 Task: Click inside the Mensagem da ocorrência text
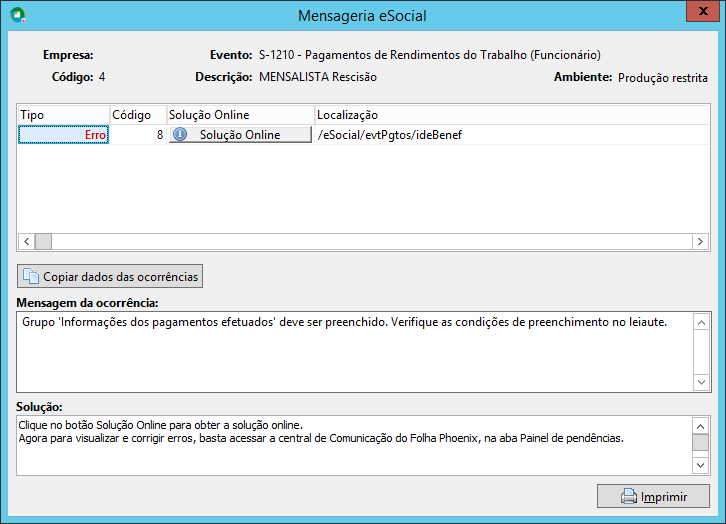(344, 322)
